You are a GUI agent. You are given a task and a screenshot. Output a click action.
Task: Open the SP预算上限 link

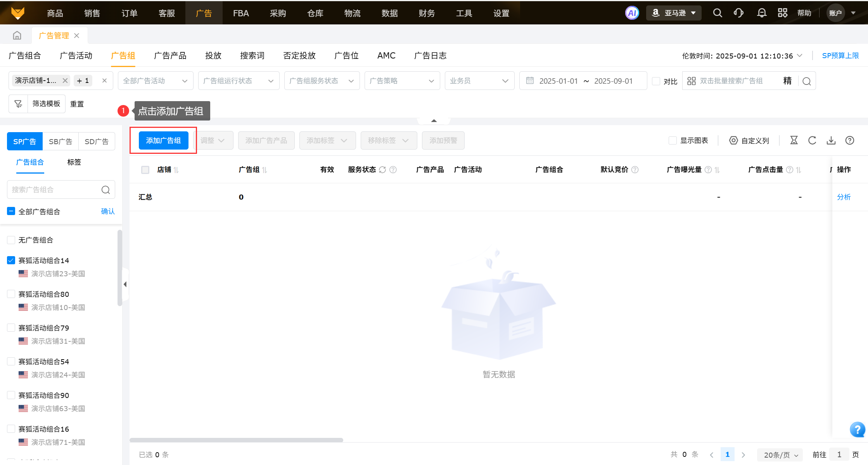coord(840,55)
